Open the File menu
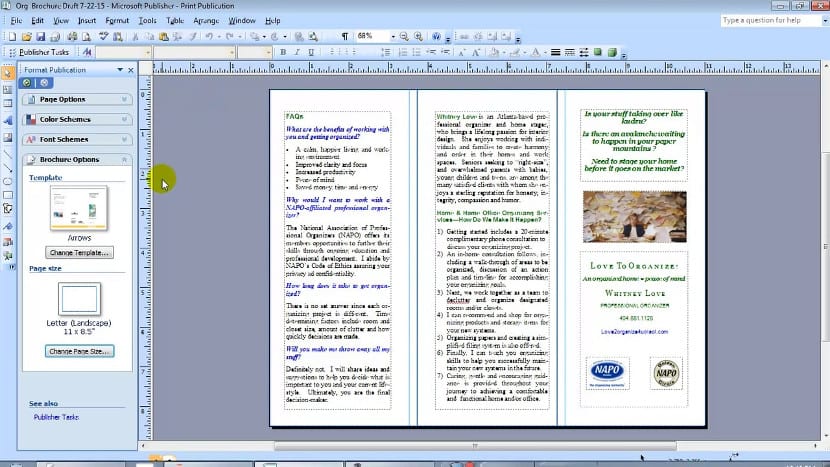The width and height of the screenshot is (830, 467). [16, 21]
